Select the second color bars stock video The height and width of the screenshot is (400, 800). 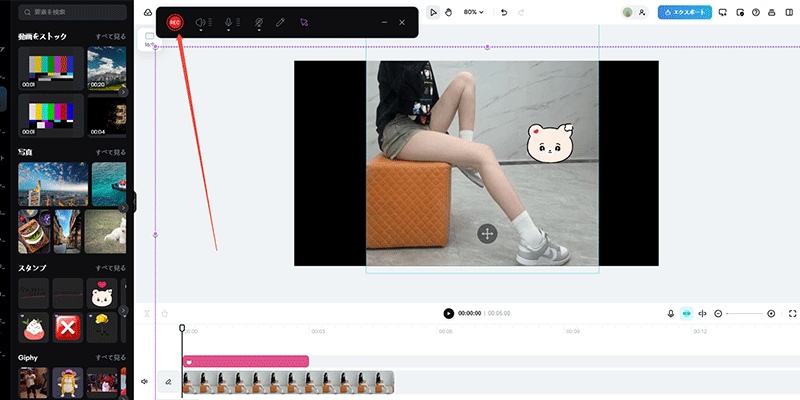[51, 116]
